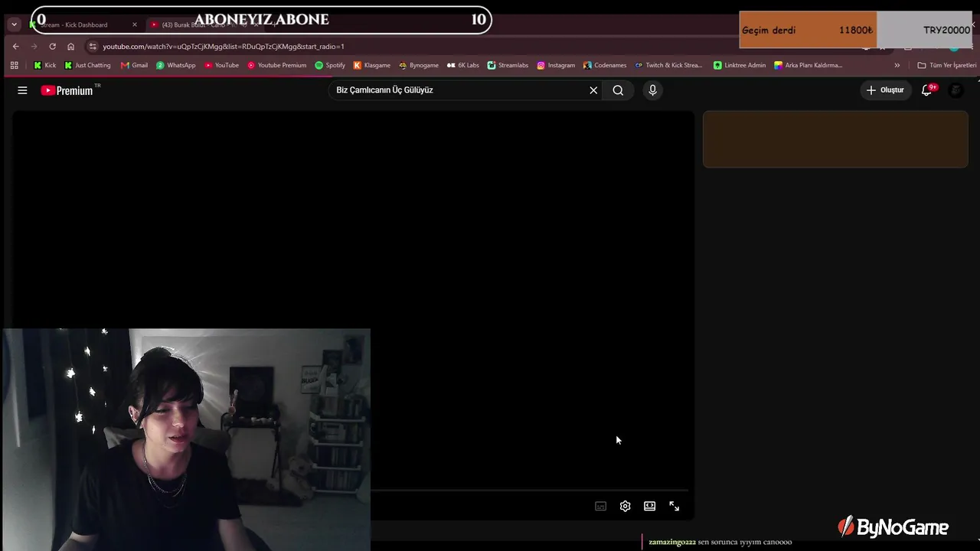Viewport: 980px width, 551px height.
Task: View site information next to the URL
Action: coord(93,47)
